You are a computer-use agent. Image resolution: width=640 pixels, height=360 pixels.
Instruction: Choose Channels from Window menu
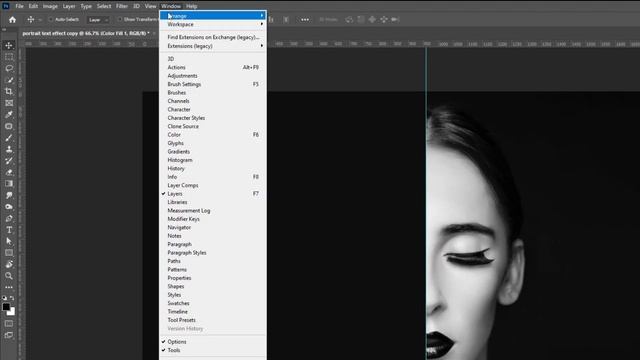point(213,101)
